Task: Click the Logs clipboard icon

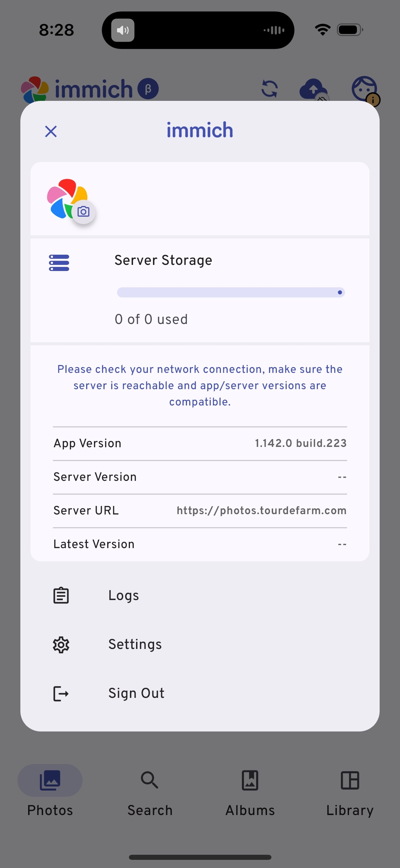Action: pos(61,595)
